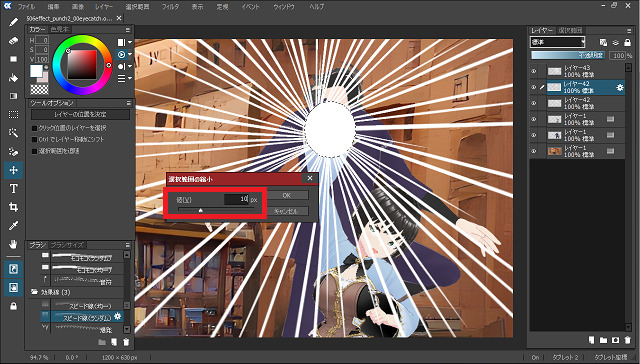640x364 pixels.
Task: Click the small swap circle near foreground swatch
Action: click(46, 67)
